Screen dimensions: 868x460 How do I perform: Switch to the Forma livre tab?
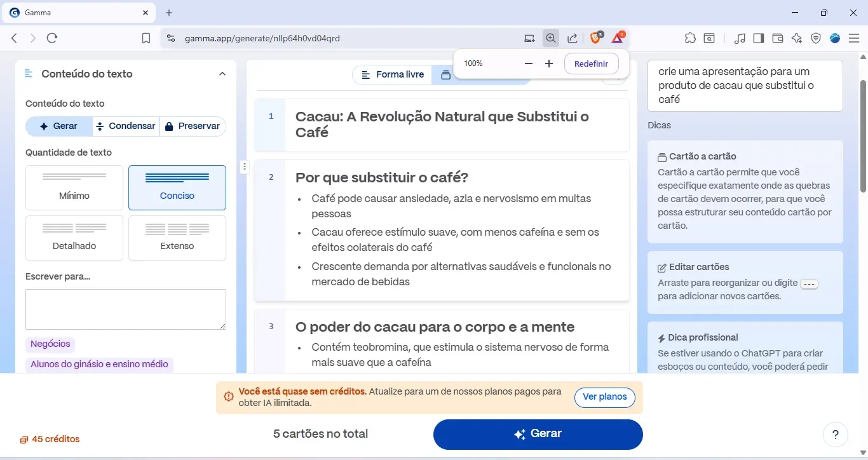click(393, 75)
